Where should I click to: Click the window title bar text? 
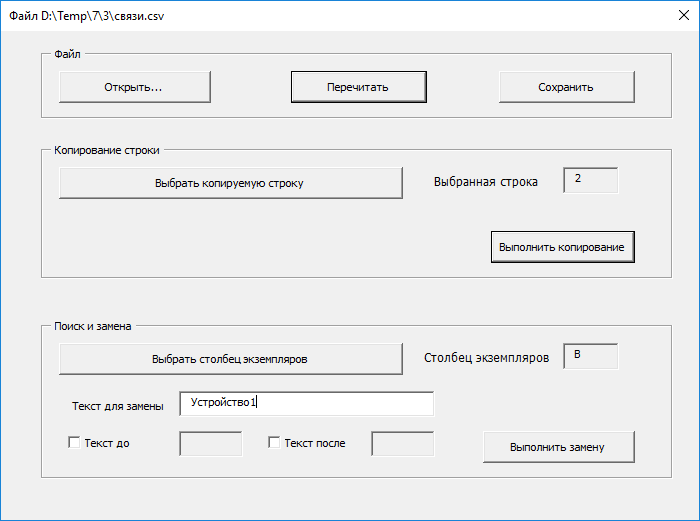click(87, 16)
